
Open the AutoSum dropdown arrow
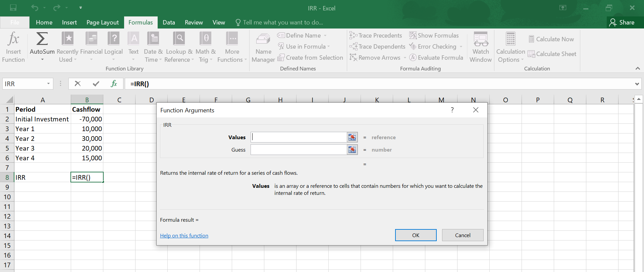click(42, 60)
